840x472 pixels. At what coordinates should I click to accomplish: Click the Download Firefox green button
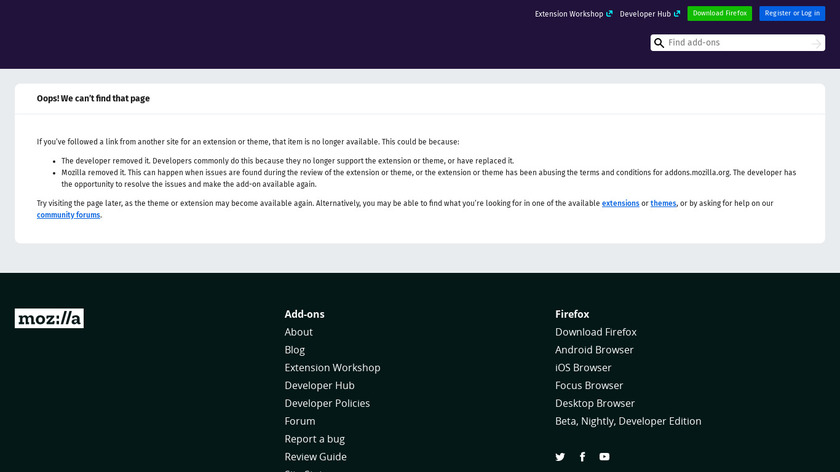[719, 13]
